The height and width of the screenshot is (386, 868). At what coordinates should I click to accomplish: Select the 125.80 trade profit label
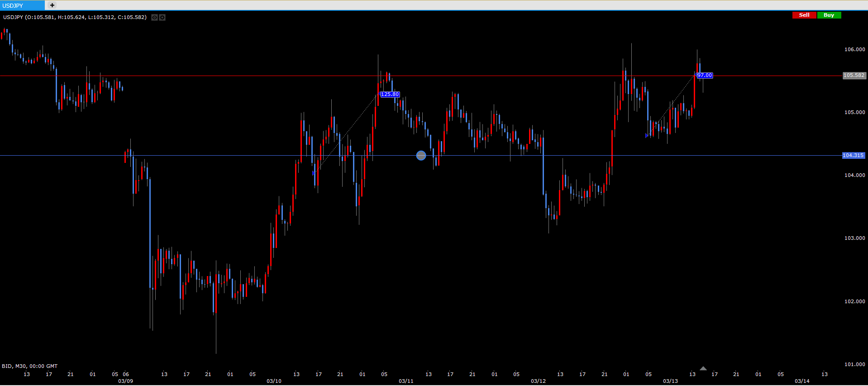click(390, 95)
